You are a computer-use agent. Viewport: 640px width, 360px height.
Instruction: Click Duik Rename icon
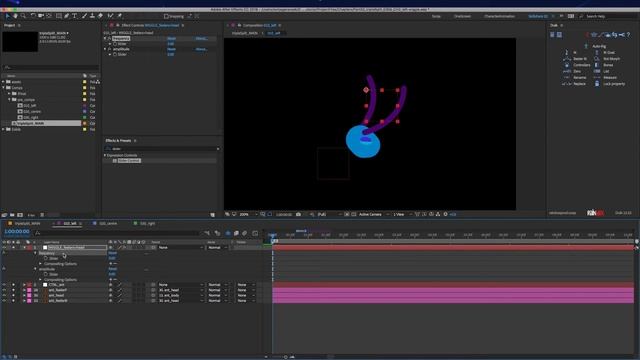coord(567,78)
